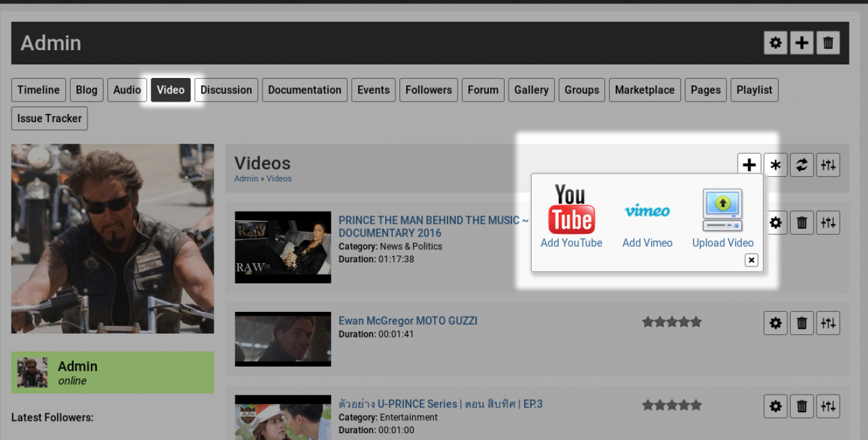Click the Videos breadcrumb link
The height and width of the screenshot is (440, 868).
(x=279, y=179)
